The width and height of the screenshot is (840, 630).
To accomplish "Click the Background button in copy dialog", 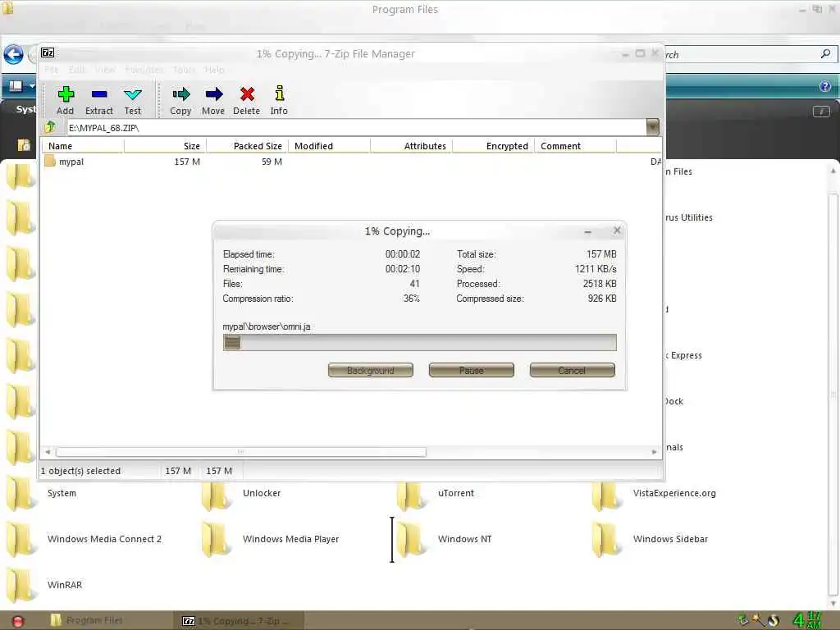I will point(371,370).
